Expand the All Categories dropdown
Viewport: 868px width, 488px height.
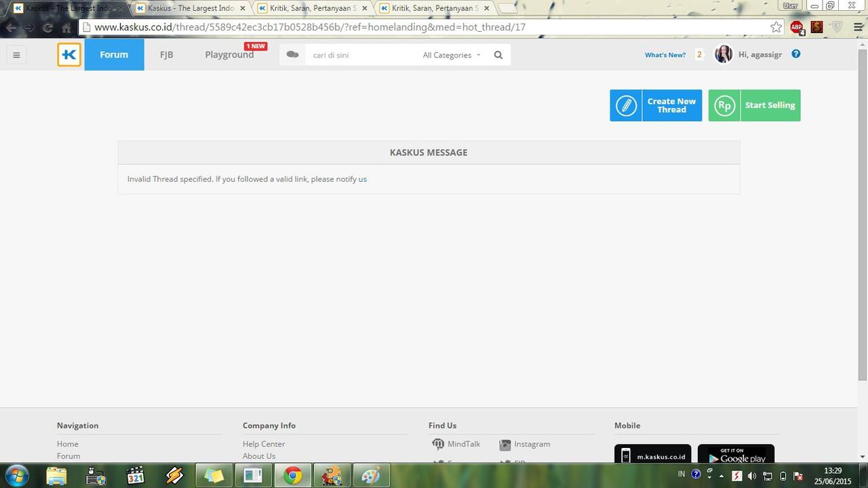pos(452,55)
